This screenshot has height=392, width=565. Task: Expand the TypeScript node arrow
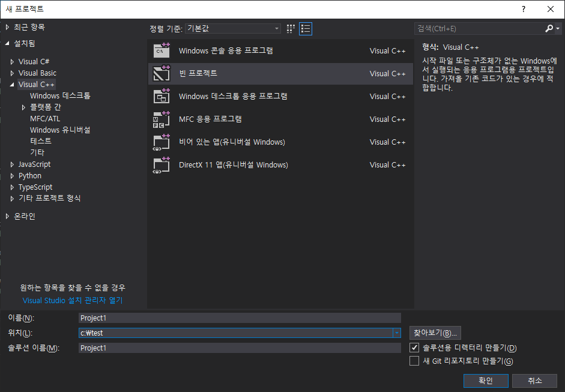pyautogui.click(x=12, y=187)
